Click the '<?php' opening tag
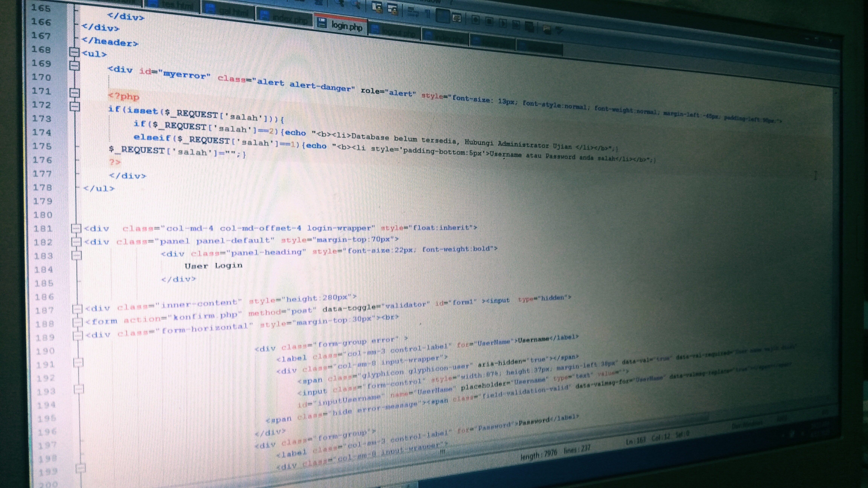Viewport: 868px width, 488px height. coord(124,97)
